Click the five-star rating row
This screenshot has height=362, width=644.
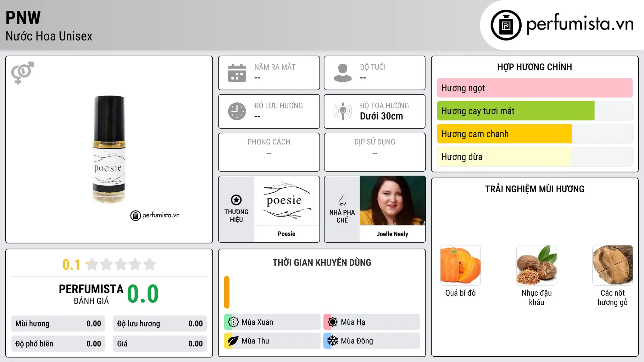(x=121, y=264)
